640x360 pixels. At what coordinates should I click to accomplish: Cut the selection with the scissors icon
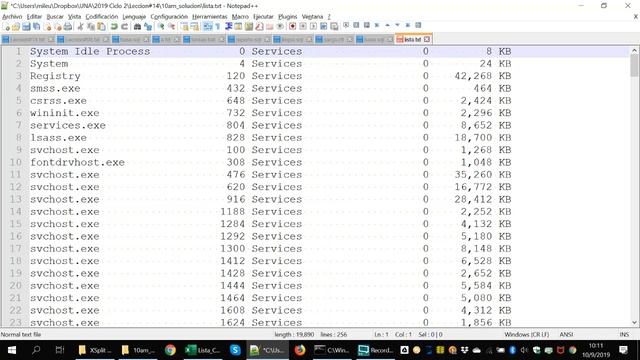pos(80,27)
